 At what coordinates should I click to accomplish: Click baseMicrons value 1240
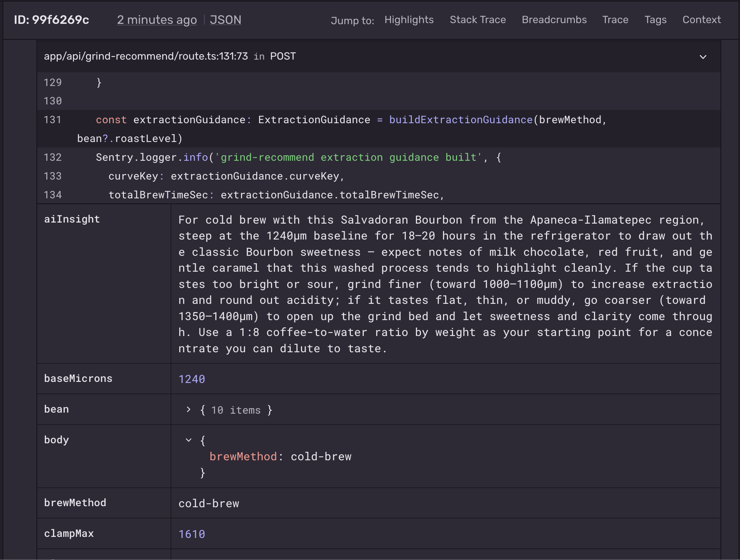[192, 379]
